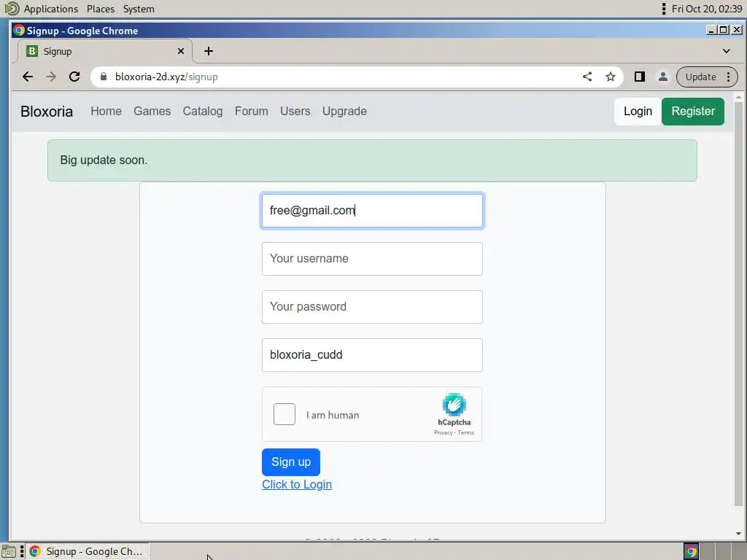747x560 pixels.
Task: Open a new tab with the plus button
Action: coord(208,51)
